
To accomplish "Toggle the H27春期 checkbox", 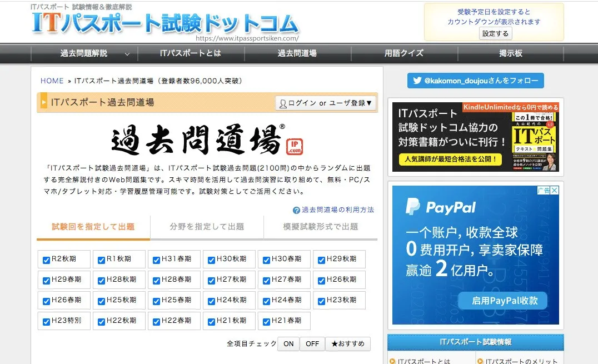I will (x=266, y=281).
